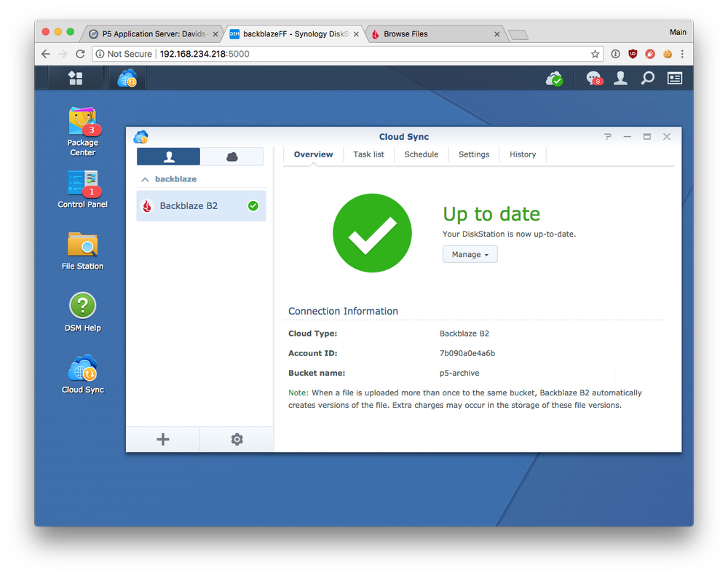Close the Browse Files browser tab
The width and height of the screenshot is (728, 576).
pos(496,34)
